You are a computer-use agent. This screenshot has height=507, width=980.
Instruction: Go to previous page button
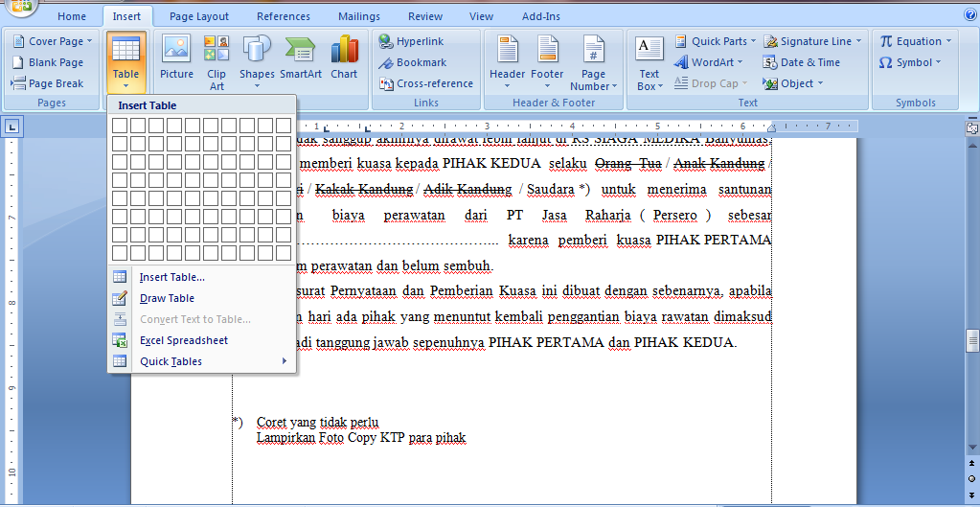[x=972, y=464]
